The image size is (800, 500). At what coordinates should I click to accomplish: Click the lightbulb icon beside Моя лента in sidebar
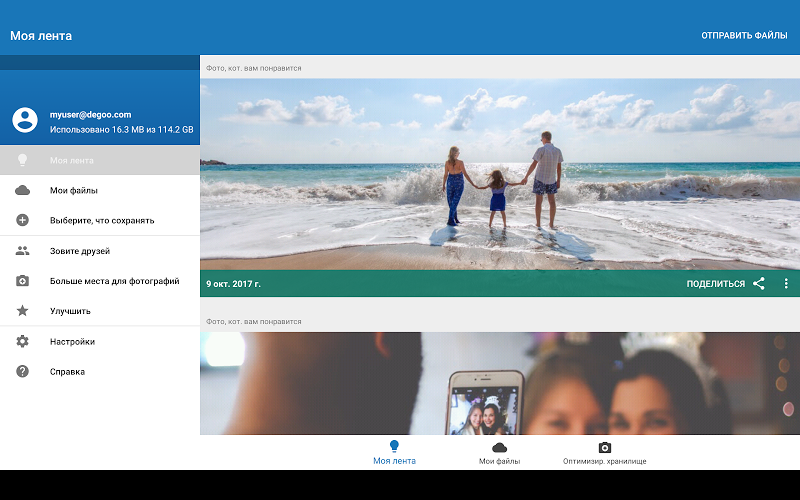[x=23, y=160]
